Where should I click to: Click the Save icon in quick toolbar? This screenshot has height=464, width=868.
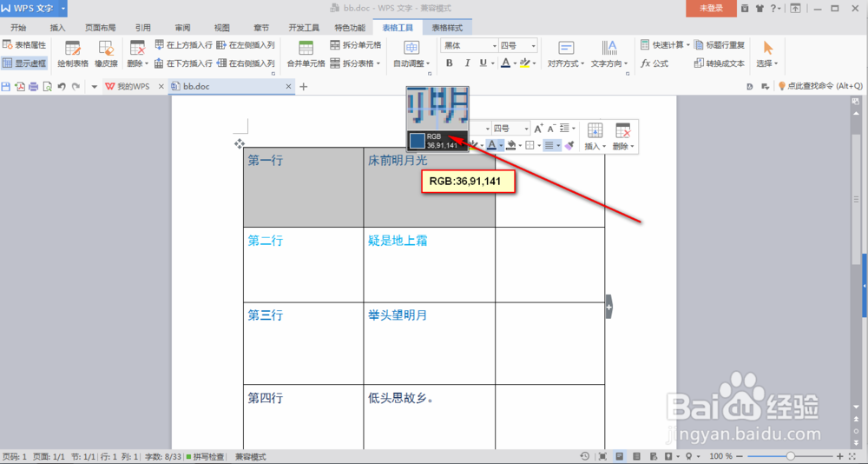6,87
